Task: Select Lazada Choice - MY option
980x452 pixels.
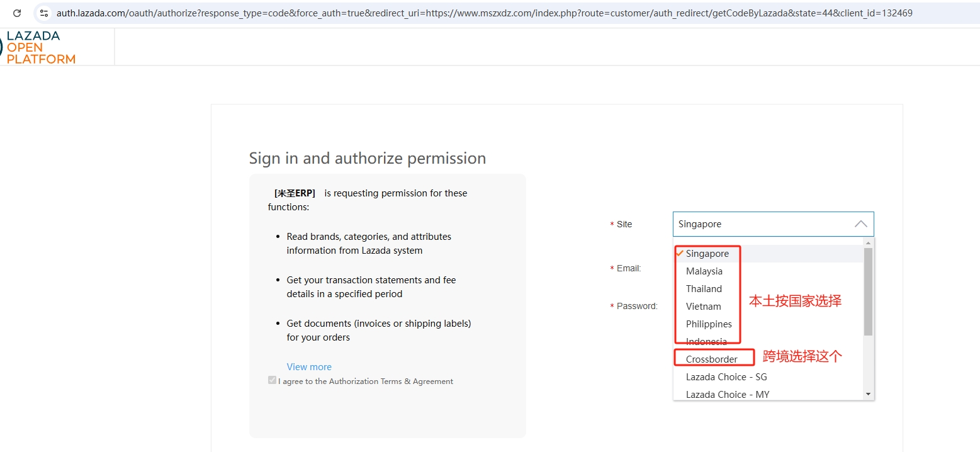Action: tap(727, 394)
